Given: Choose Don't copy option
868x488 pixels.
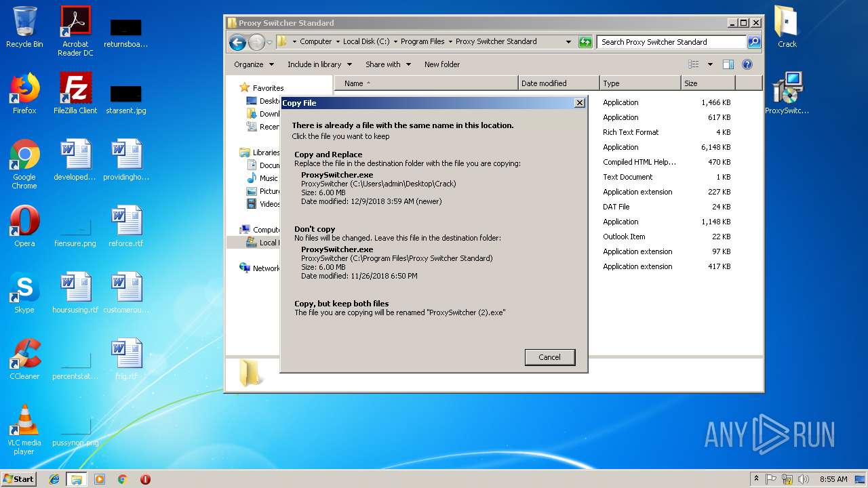Looking at the screenshot, I should [x=433, y=252].
